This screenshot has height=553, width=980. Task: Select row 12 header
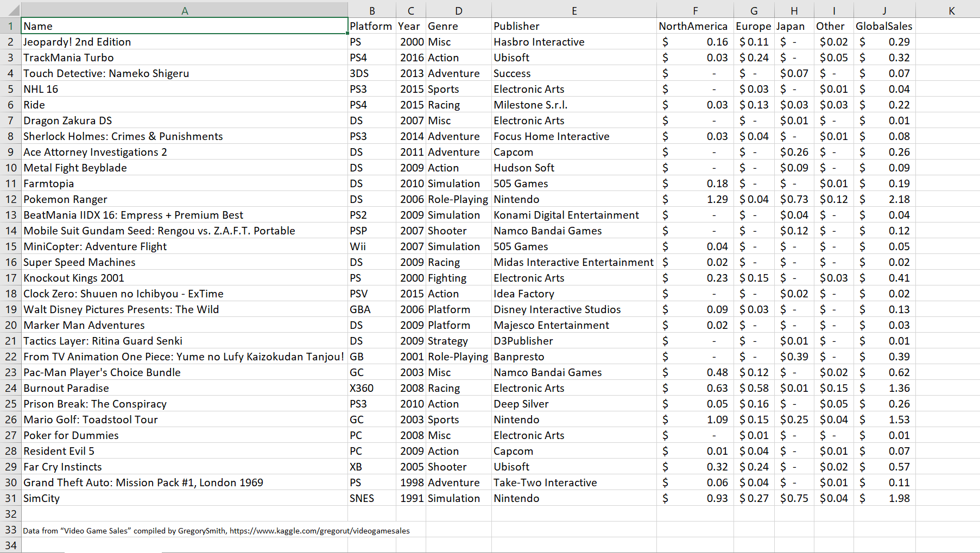tap(11, 199)
